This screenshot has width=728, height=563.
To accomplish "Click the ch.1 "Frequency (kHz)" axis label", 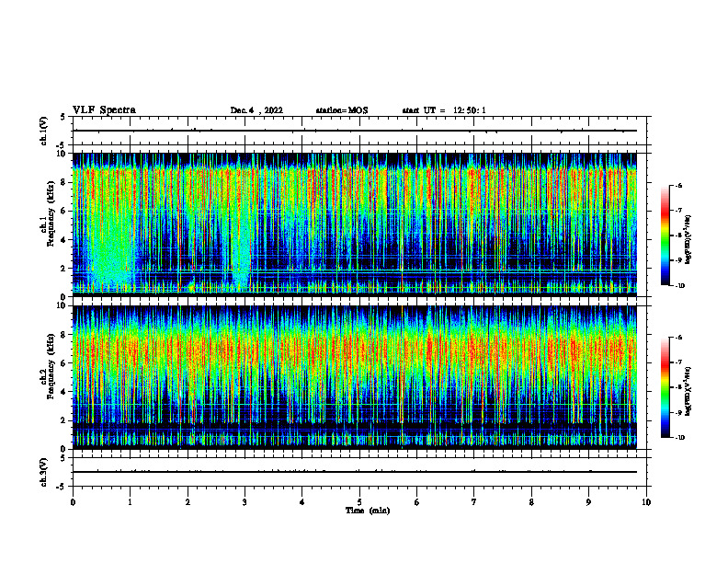I will pos(51,213).
